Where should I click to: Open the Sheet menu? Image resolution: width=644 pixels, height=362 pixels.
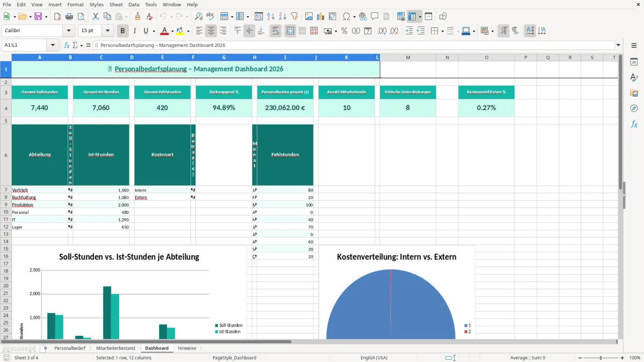pos(116,4)
